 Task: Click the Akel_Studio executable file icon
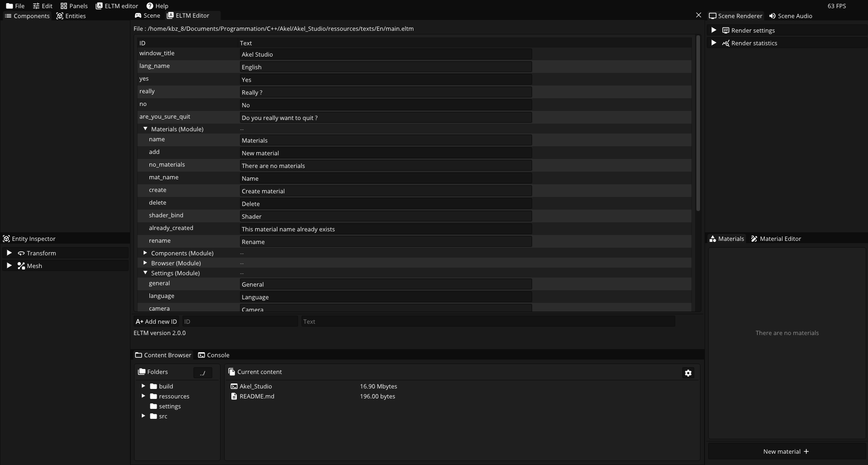pos(234,386)
